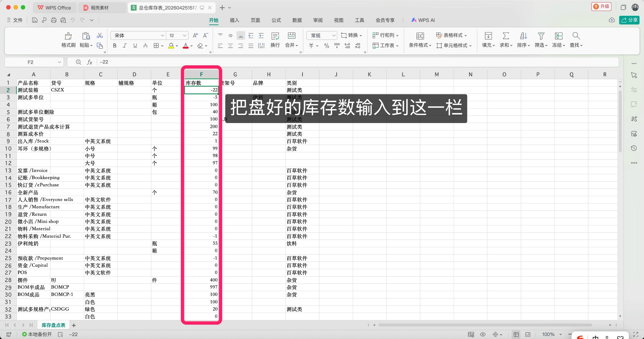The image size is (644, 339).
Task: Click the Clear eraser icon
Action: (200, 46)
